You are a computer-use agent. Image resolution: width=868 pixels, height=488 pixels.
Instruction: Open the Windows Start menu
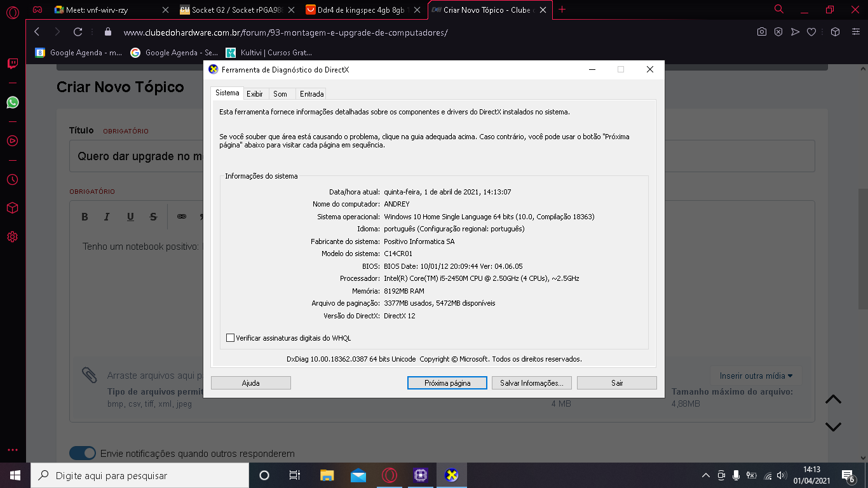click(x=15, y=475)
